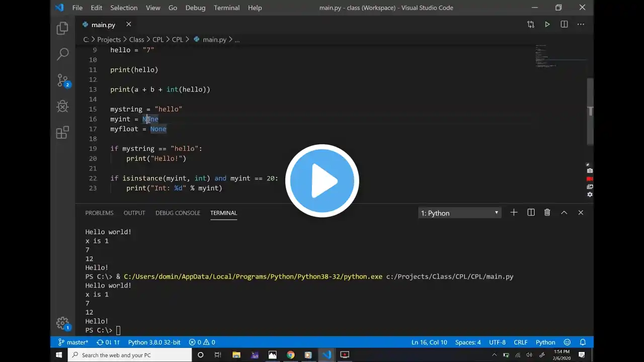Change end of line sequence CRLF
644x362 pixels.
tap(521, 342)
